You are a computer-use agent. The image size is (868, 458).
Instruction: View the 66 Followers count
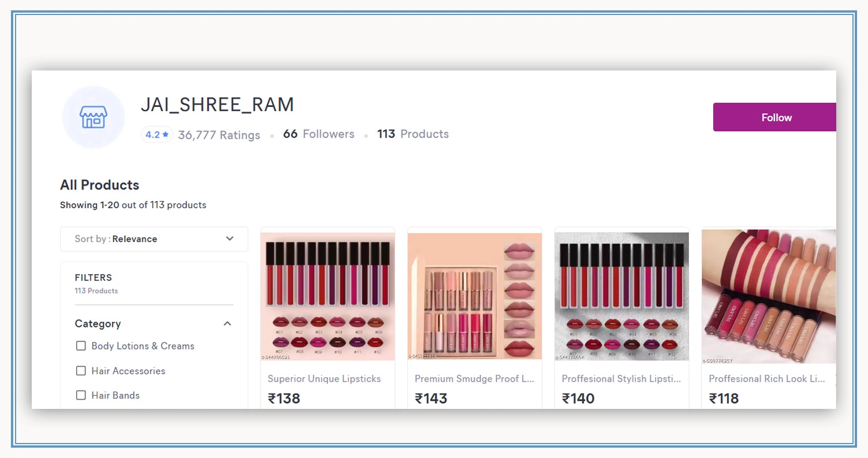319,134
